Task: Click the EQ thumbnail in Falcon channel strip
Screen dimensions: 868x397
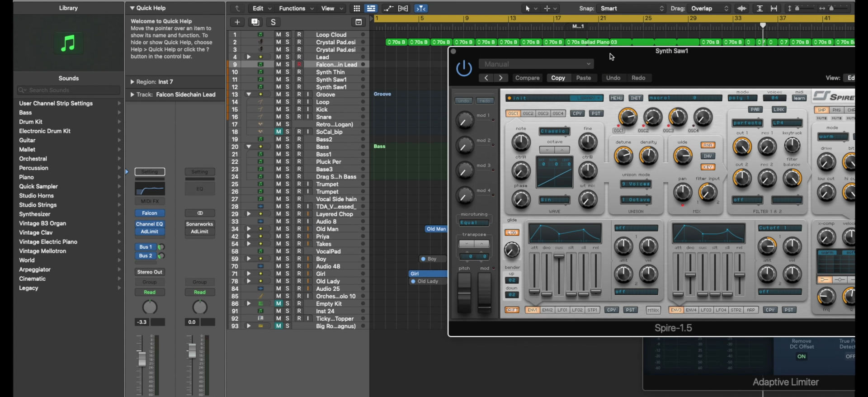Action: 150,189
